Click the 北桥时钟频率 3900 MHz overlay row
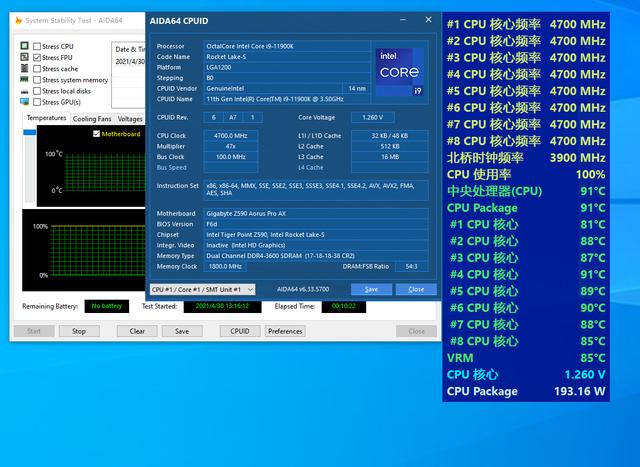 [x=526, y=158]
